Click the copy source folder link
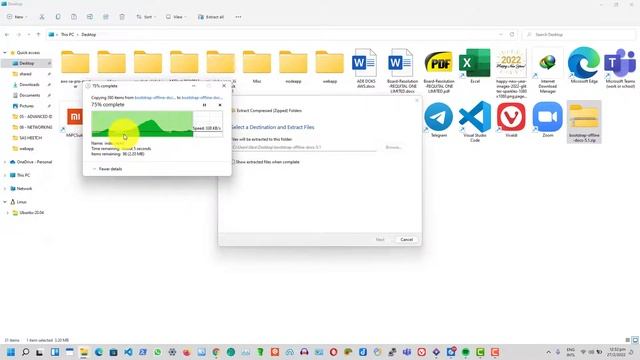The height and width of the screenshot is (360, 640). click(x=155, y=98)
